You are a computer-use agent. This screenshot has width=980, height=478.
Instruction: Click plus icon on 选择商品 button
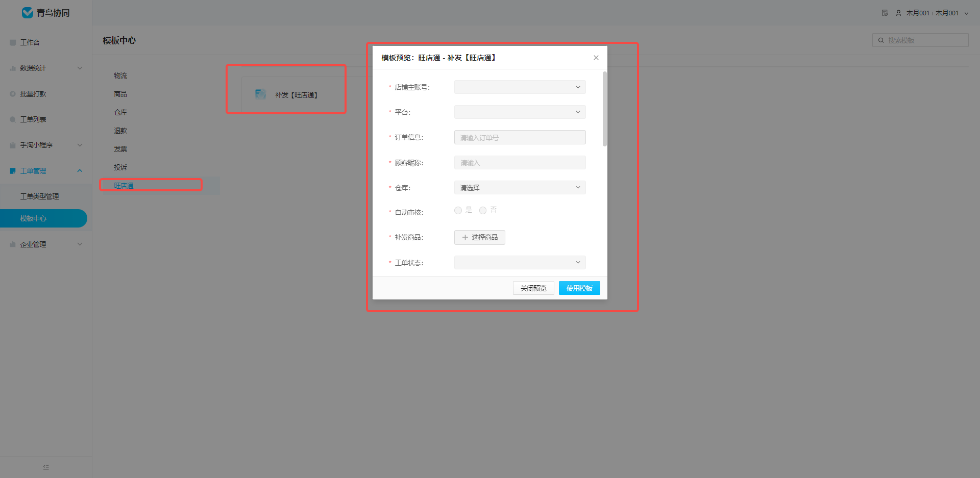click(x=465, y=237)
